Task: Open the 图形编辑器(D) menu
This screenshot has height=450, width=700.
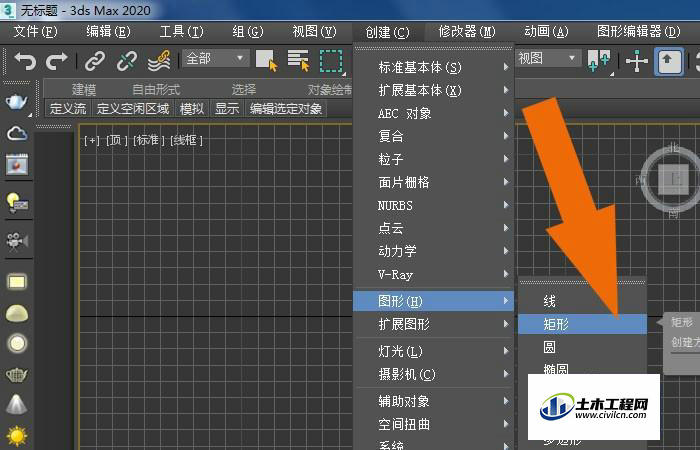Action: click(x=638, y=32)
